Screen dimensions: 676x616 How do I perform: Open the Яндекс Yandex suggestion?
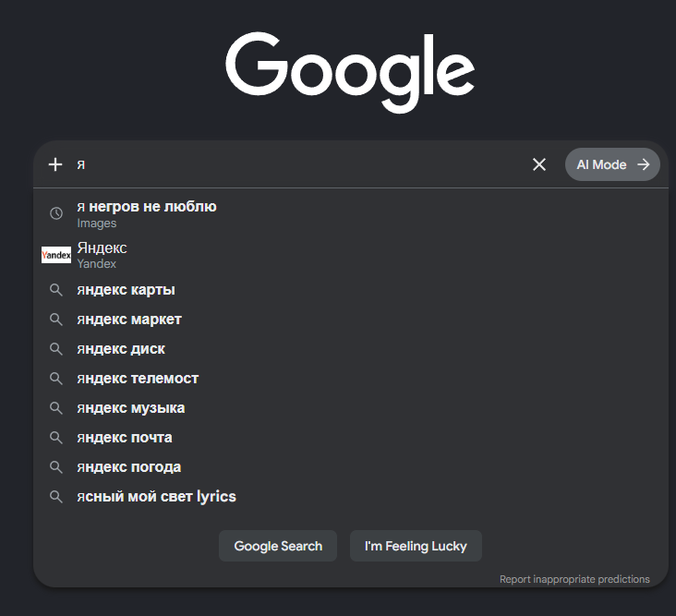351,255
